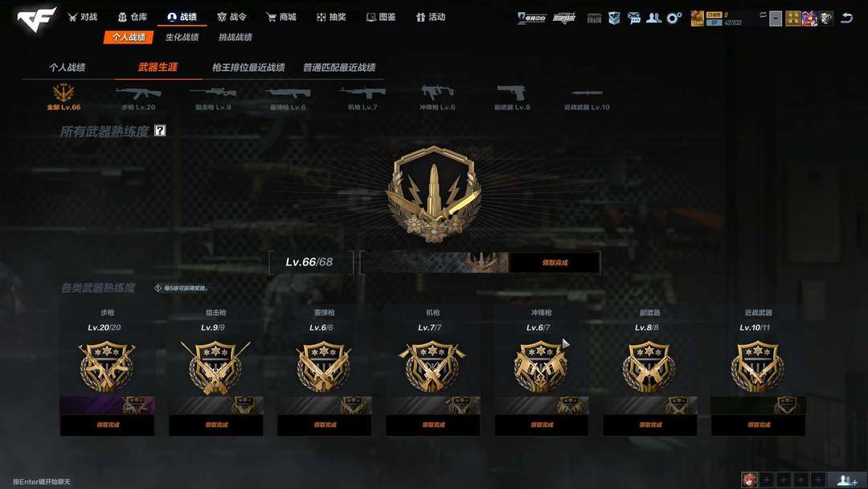
Task: Click the help question mark icon
Action: click(x=160, y=131)
